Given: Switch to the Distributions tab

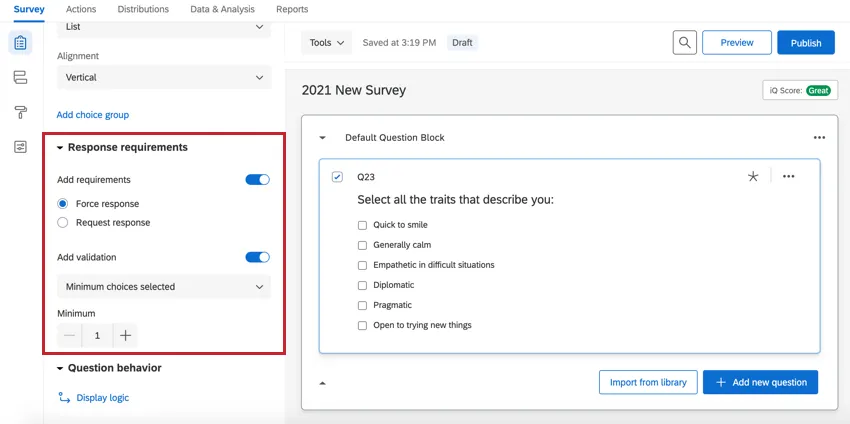Looking at the screenshot, I should [x=143, y=9].
